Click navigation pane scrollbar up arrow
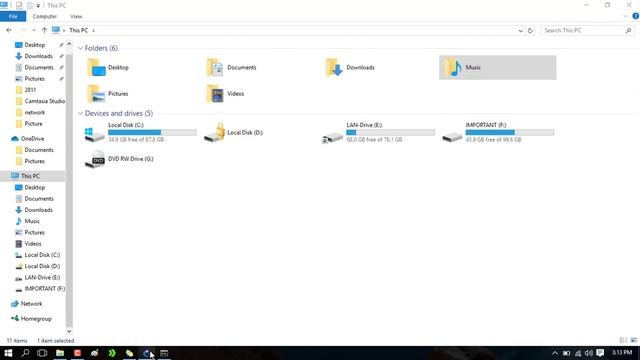Screen dimensions: 640x360 pos(69,44)
